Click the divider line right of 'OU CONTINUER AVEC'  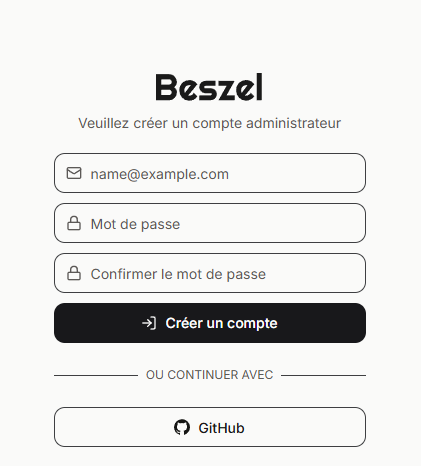pyautogui.click(x=323, y=375)
